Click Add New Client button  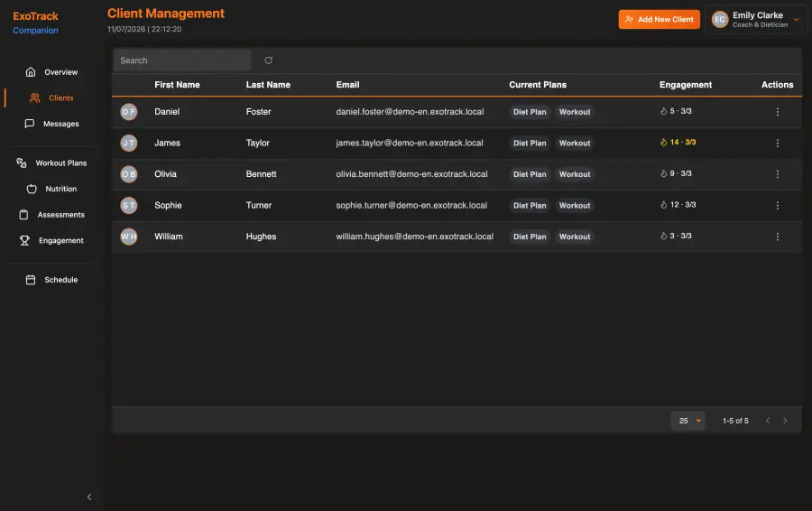pos(659,20)
